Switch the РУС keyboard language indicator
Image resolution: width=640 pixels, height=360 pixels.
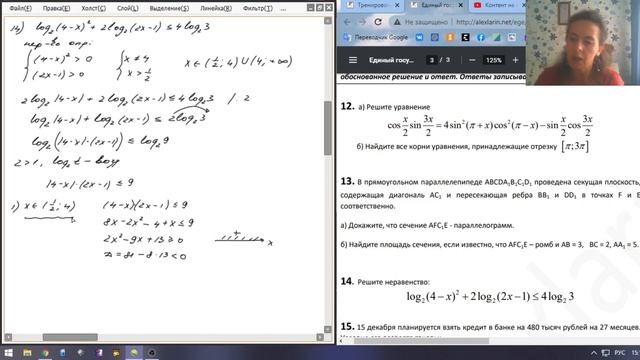tap(620, 353)
